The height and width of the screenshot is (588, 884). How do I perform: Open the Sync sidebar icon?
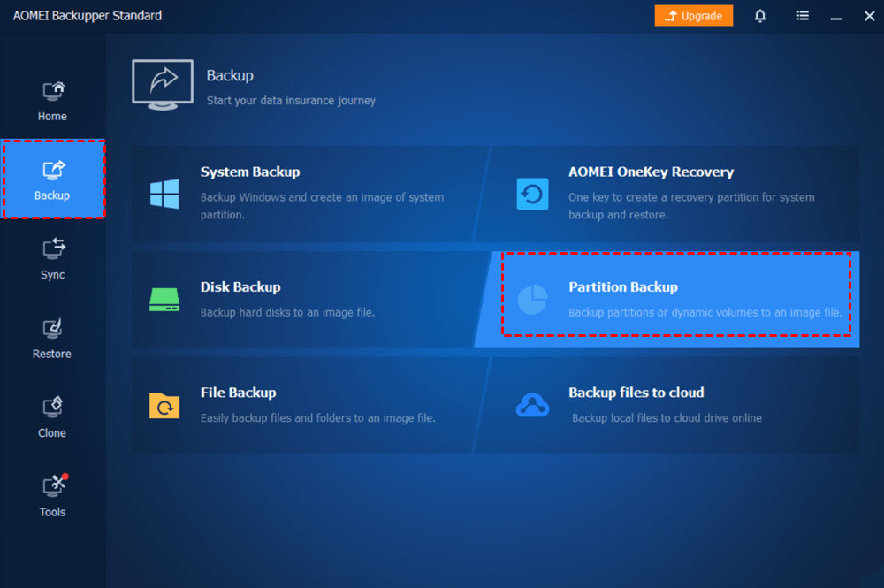pyautogui.click(x=54, y=248)
